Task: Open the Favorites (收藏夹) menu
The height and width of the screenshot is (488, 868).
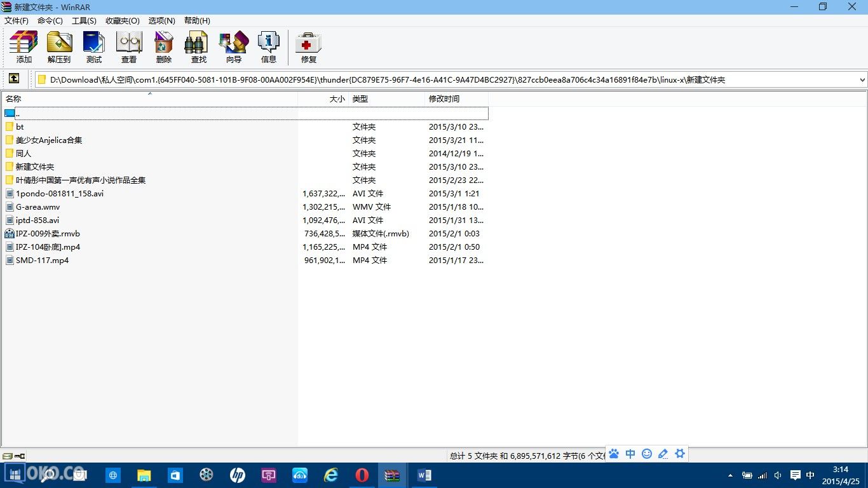Action: pos(122,21)
